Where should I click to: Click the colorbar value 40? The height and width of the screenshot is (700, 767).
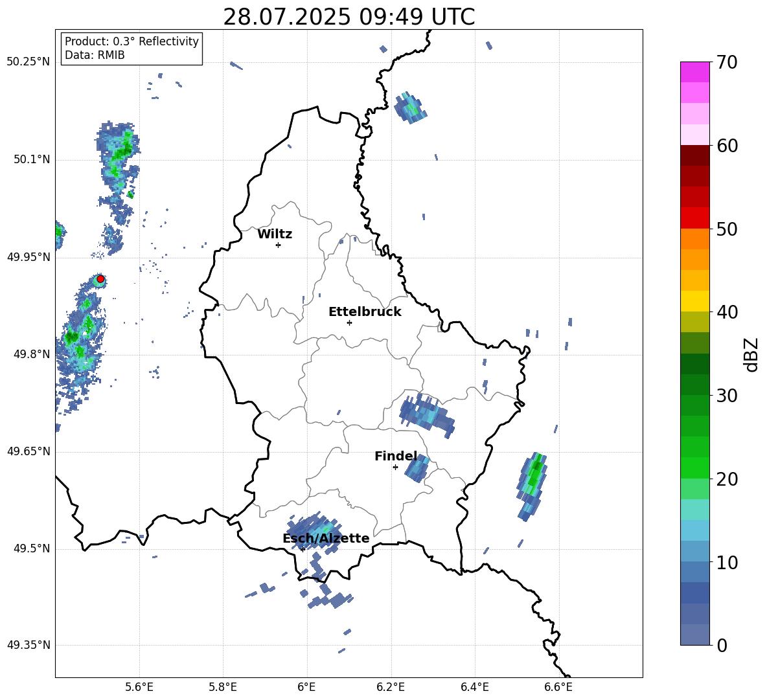pyautogui.click(x=727, y=312)
